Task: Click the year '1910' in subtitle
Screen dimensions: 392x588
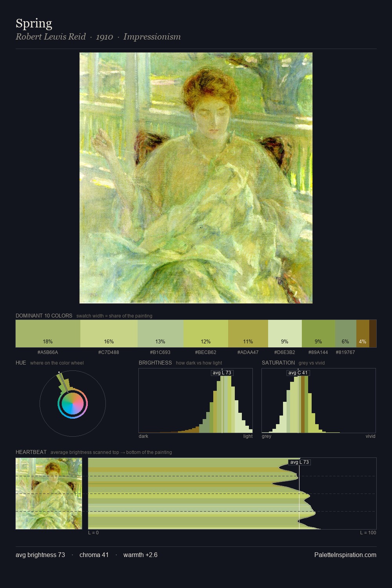Action: click(x=104, y=37)
